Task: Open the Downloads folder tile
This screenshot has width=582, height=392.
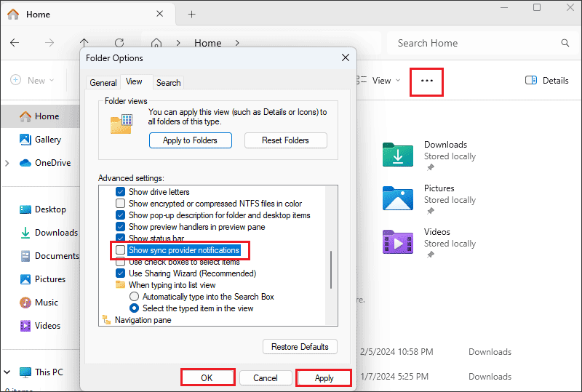Action: click(429, 155)
